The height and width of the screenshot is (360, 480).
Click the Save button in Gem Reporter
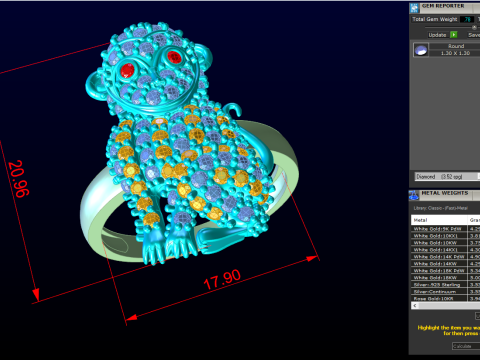(x=474, y=35)
